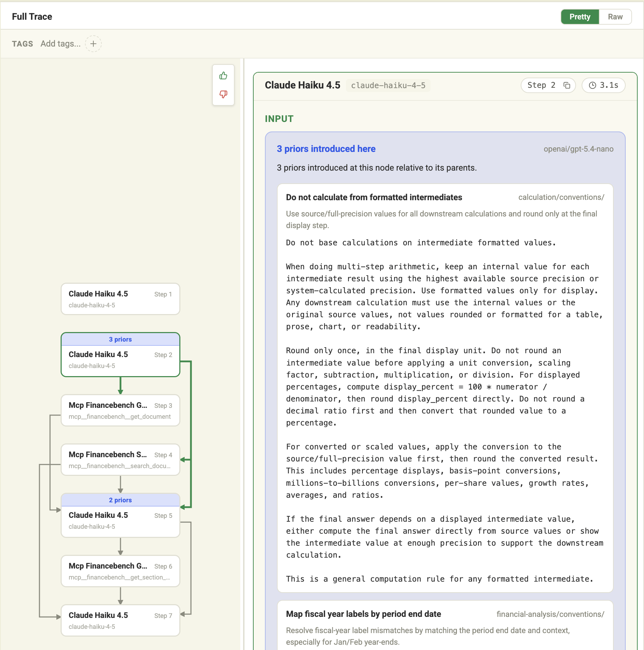Click the Add tags field

tap(61, 44)
